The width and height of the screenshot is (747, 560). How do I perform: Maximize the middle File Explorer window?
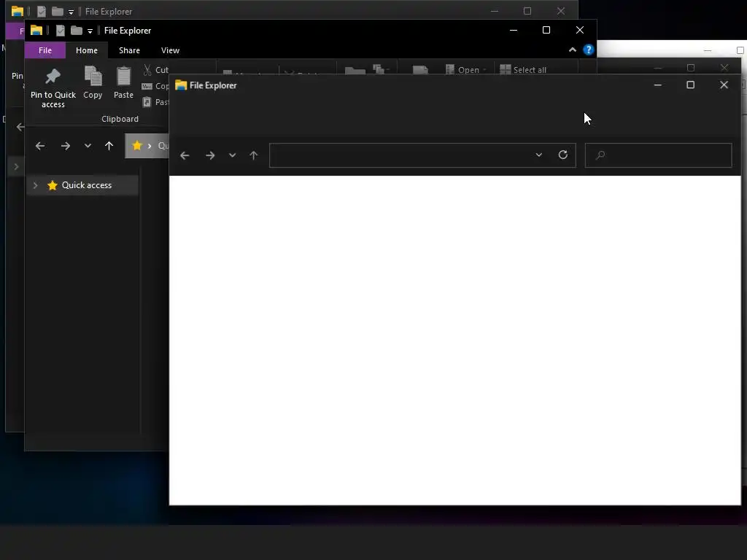click(x=546, y=30)
